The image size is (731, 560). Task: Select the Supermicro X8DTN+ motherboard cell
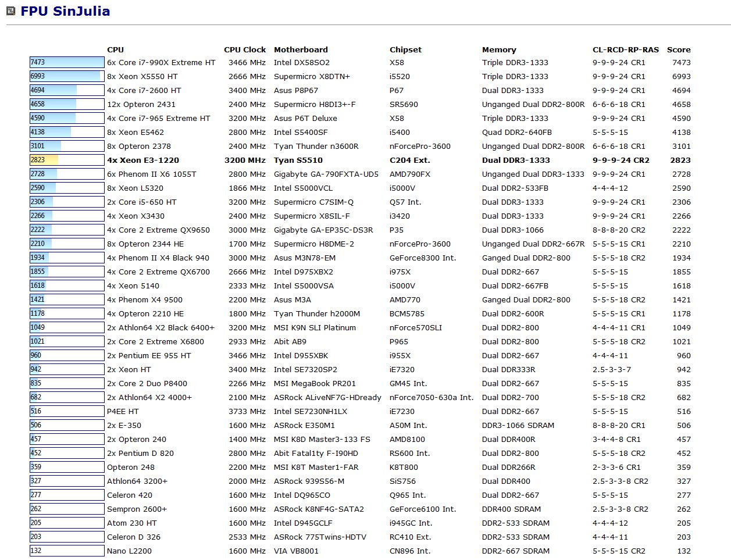click(312, 76)
